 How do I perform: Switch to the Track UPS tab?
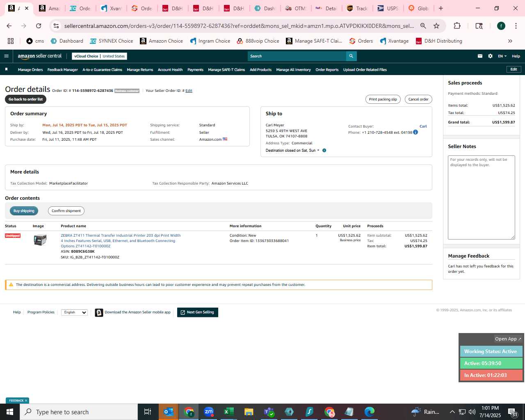[357, 8]
